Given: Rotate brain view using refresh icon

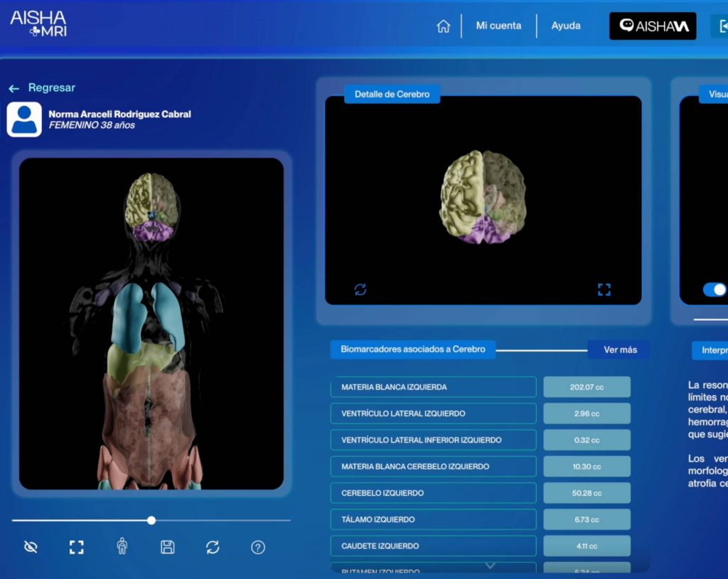Looking at the screenshot, I should (360, 289).
